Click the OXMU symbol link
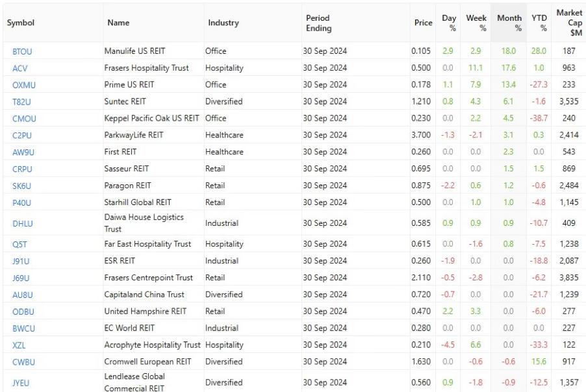 (24, 85)
